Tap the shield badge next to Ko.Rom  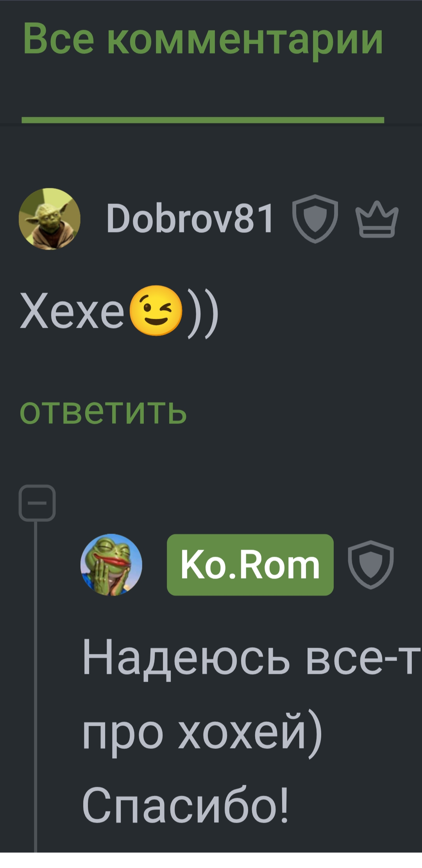tap(371, 564)
